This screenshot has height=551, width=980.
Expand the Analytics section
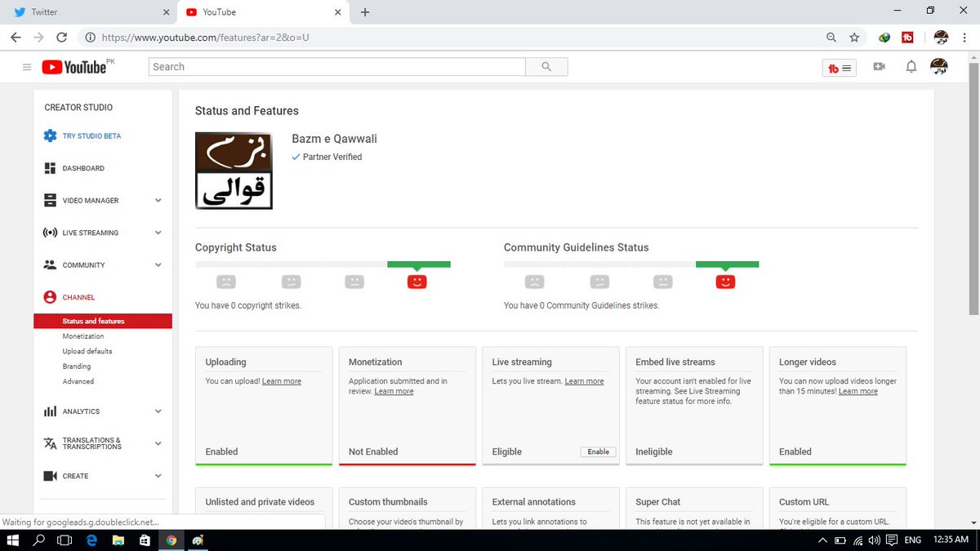tap(158, 411)
